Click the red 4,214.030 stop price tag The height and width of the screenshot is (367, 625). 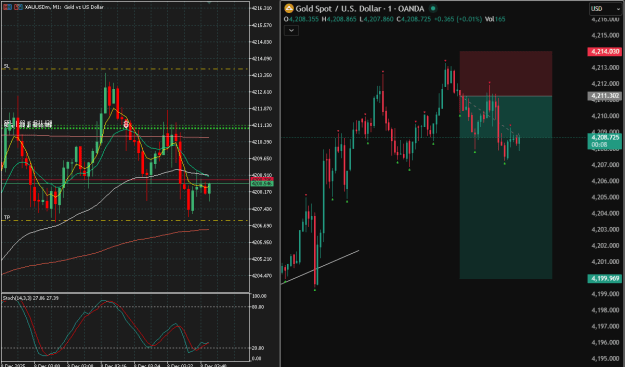pyautogui.click(x=605, y=51)
